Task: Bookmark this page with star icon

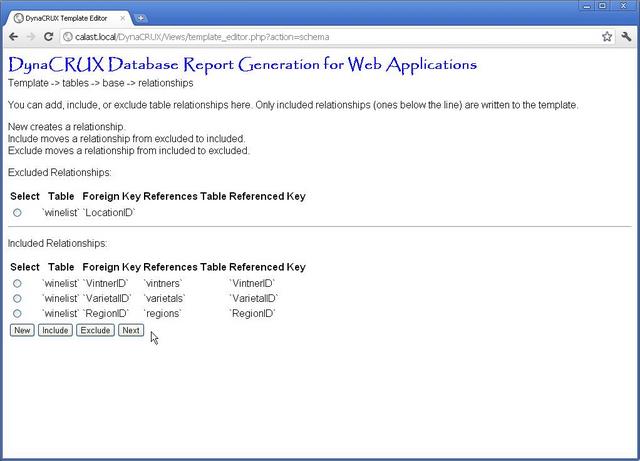Action: coord(607,37)
